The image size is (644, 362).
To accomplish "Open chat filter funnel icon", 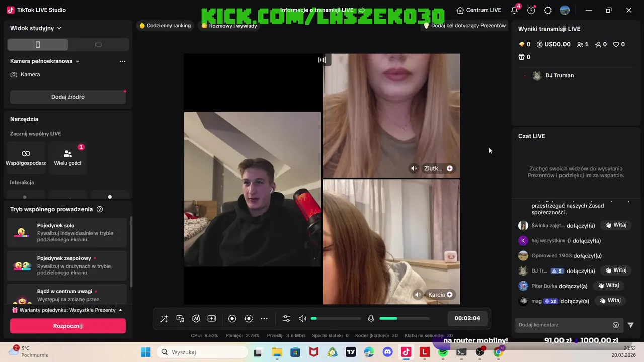I will pos(631,325).
